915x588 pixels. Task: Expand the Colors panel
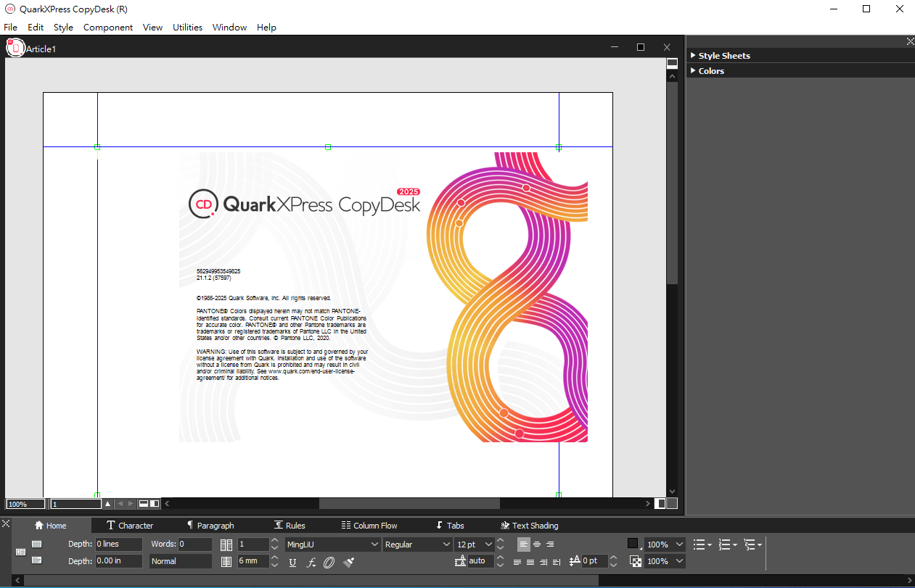point(693,70)
